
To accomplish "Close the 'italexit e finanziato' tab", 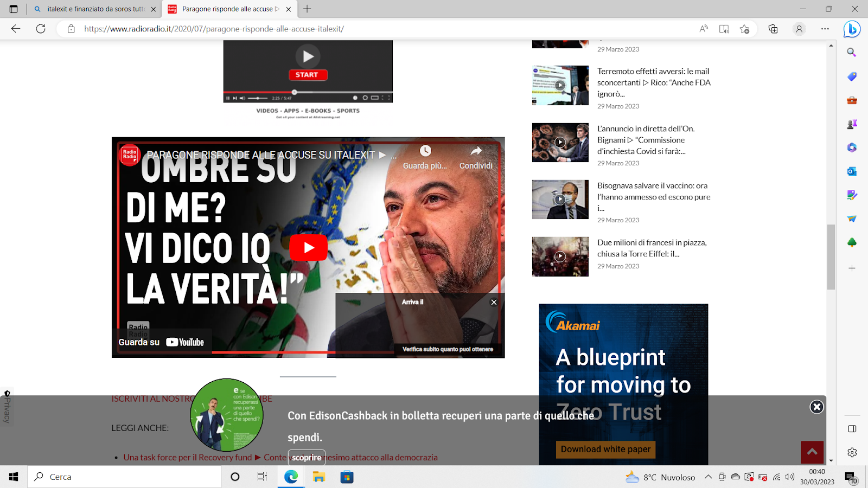I will tap(153, 9).
